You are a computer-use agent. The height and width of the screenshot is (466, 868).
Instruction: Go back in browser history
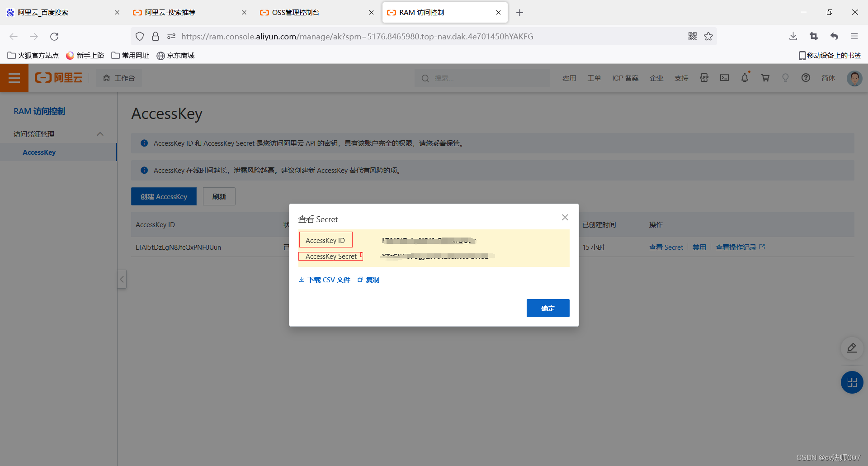[14, 37]
